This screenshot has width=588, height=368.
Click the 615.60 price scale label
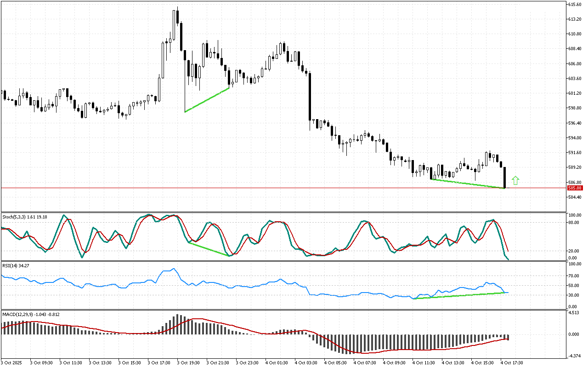pyautogui.click(x=575, y=4)
